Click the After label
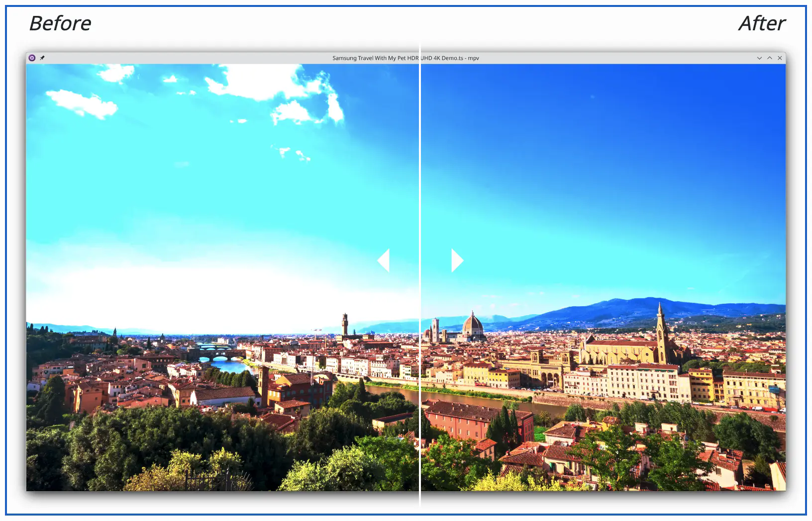Screen dimensions: 812x521 coord(762,23)
